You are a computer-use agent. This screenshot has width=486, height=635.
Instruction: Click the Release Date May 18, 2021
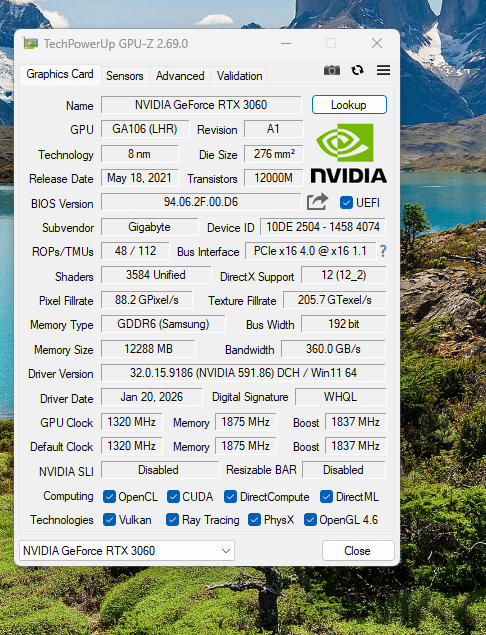139,178
